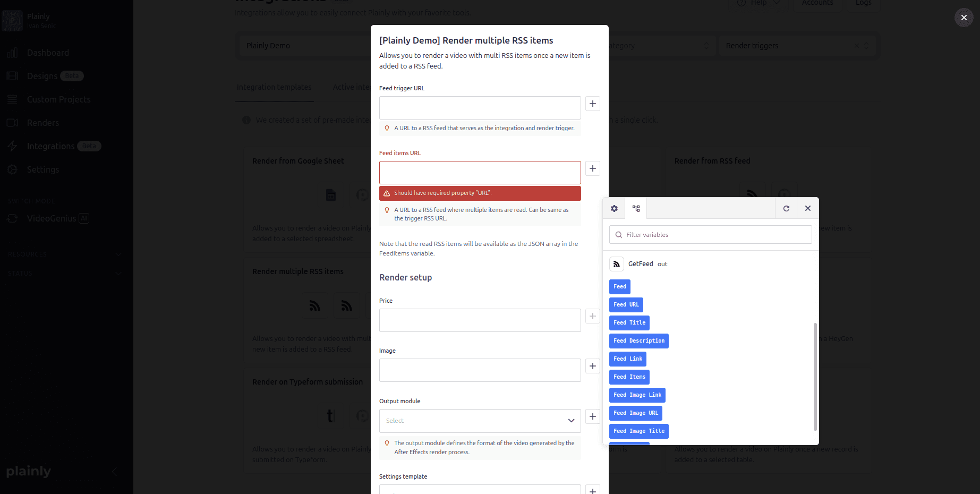Screen dimensions: 980x494
Task: Add variable to Image field
Action: point(593,366)
